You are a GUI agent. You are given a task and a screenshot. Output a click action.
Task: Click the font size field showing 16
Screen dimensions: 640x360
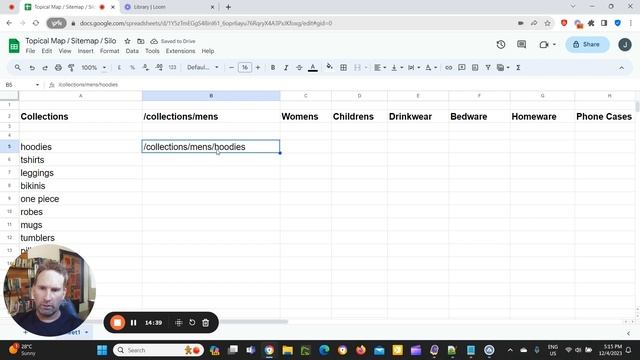[x=245, y=67]
